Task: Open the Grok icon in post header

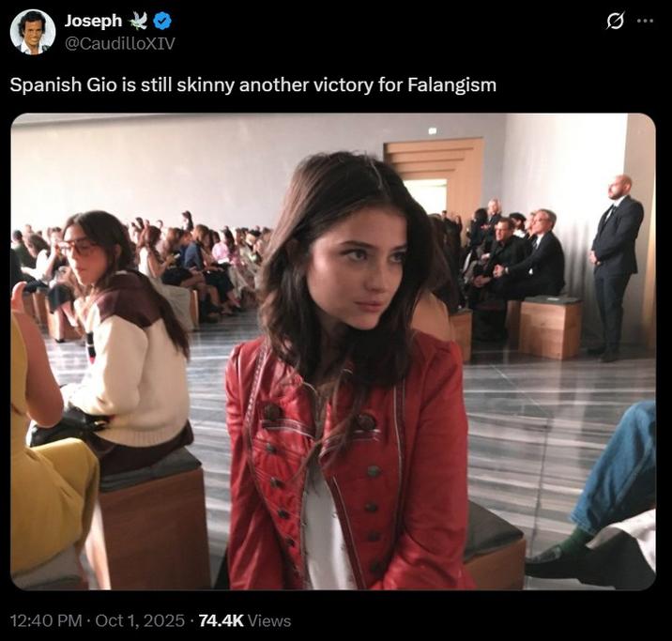Action: click(616, 21)
